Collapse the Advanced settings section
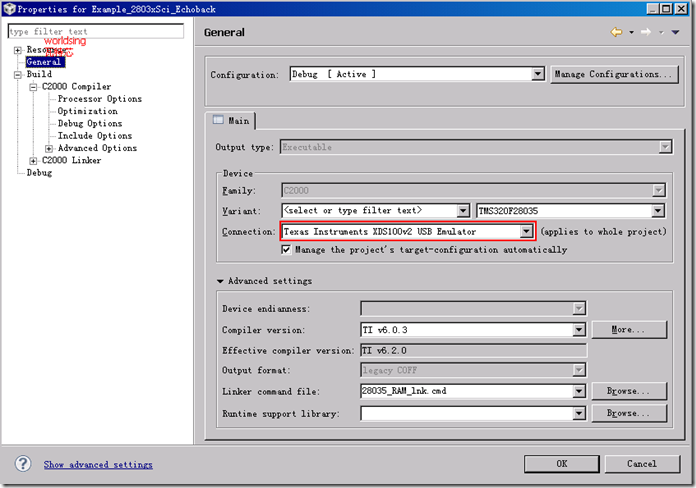 click(220, 281)
